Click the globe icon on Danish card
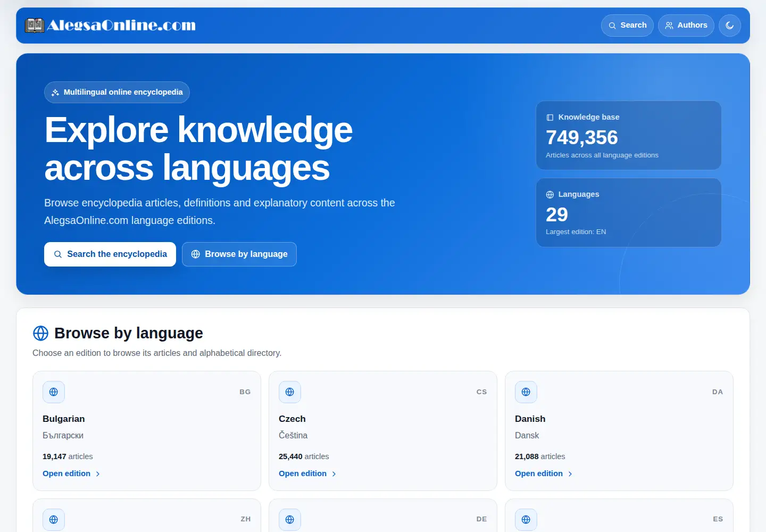 coord(526,392)
